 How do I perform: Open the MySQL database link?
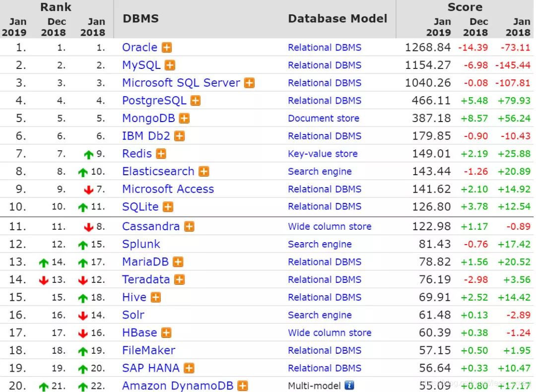(141, 65)
